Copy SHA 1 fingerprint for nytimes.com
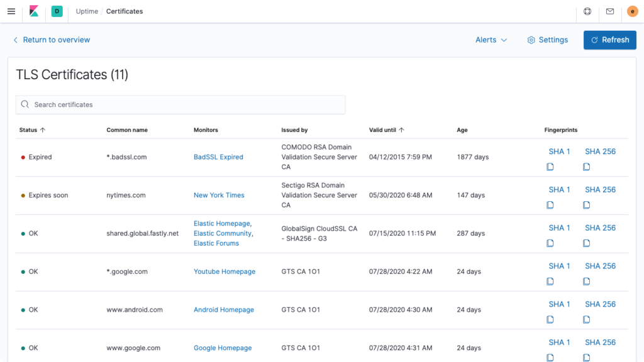The width and height of the screenshot is (644, 362). 550,205
